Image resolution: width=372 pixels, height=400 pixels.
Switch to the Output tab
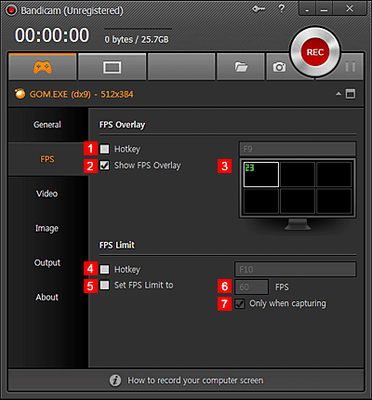coord(47,263)
